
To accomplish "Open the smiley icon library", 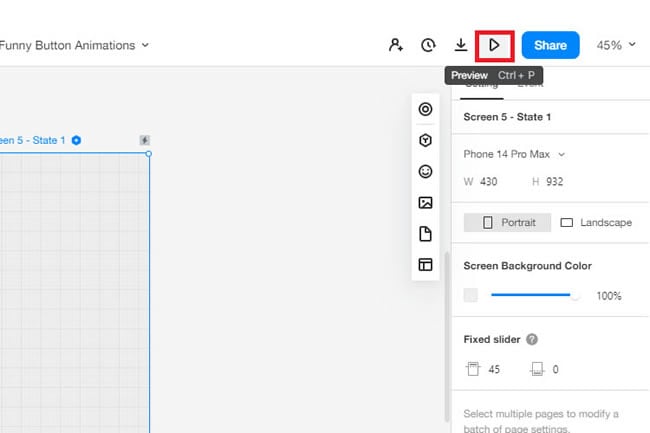I will [x=425, y=172].
